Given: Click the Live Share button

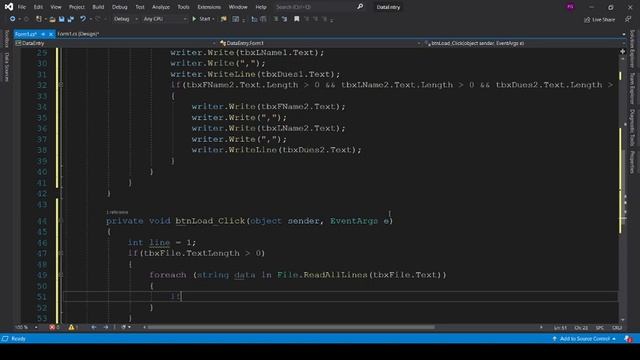Looking at the screenshot, I should tap(599, 19).
